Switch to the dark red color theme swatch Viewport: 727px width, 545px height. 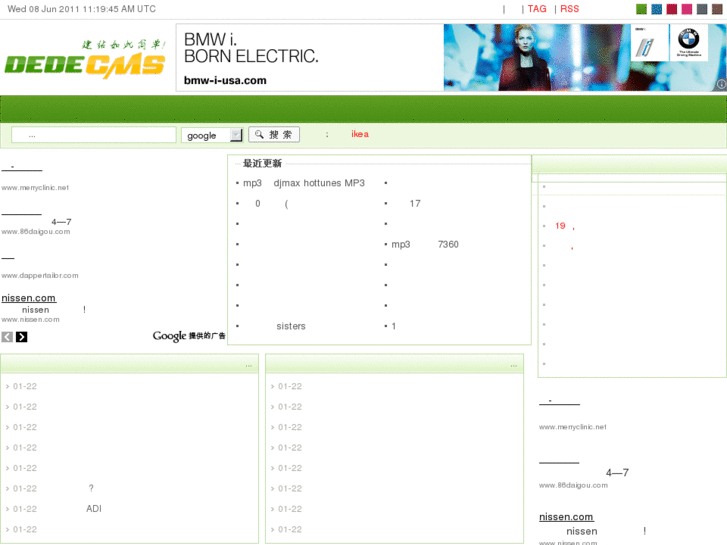click(x=672, y=9)
